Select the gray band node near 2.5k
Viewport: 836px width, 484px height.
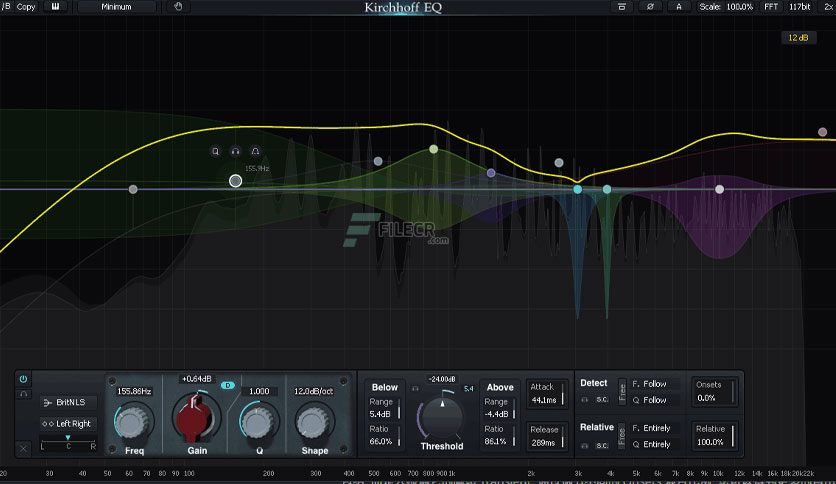point(559,163)
